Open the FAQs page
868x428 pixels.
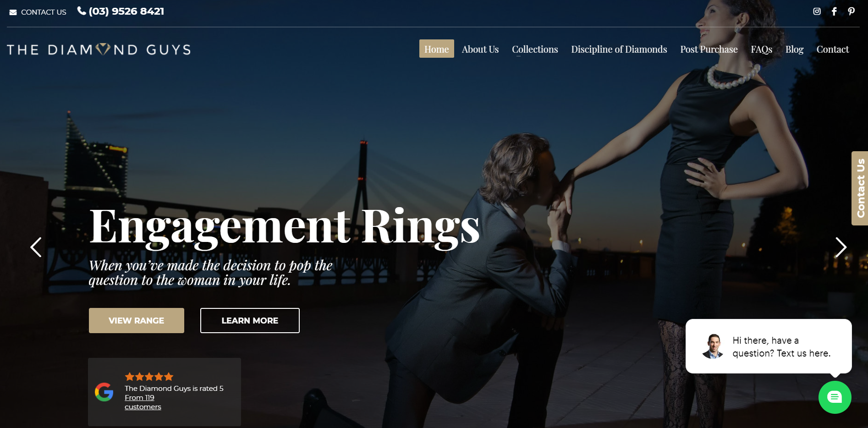point(761,49)
